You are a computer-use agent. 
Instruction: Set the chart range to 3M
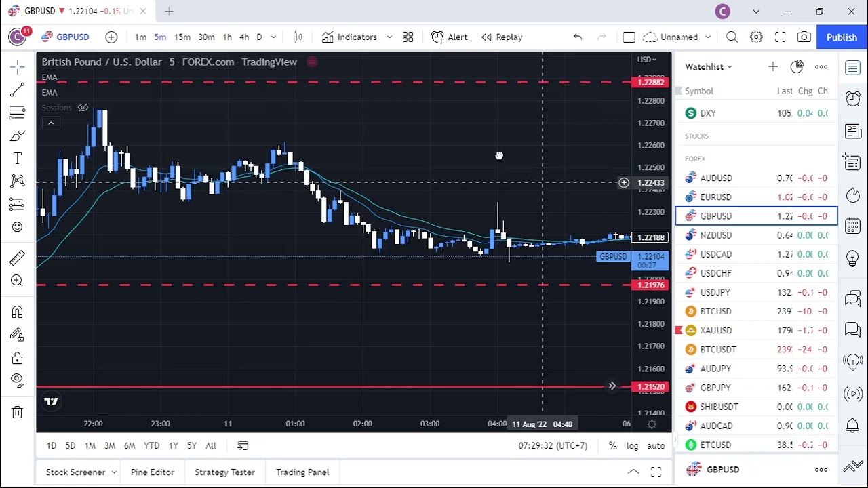[110, 445]
